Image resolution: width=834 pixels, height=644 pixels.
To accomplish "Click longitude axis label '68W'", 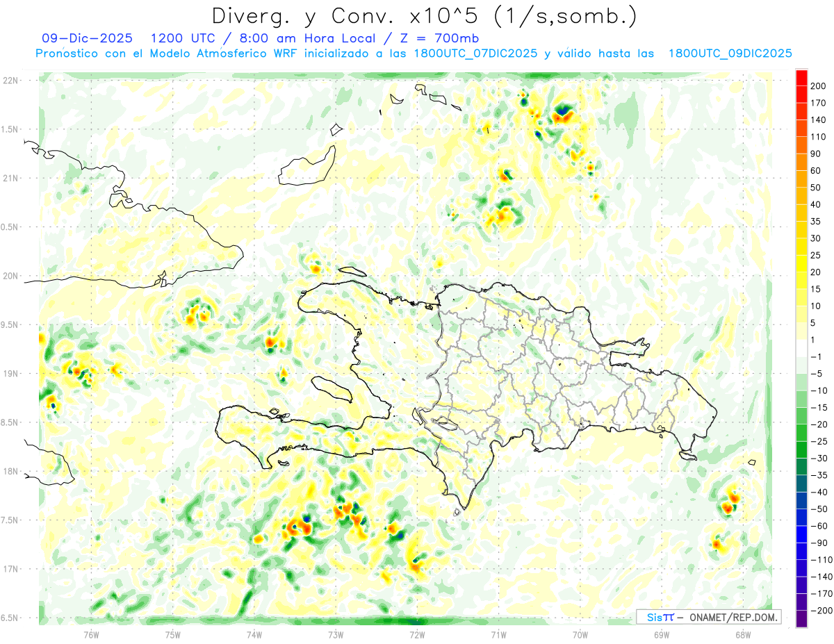I will (743, 635).
